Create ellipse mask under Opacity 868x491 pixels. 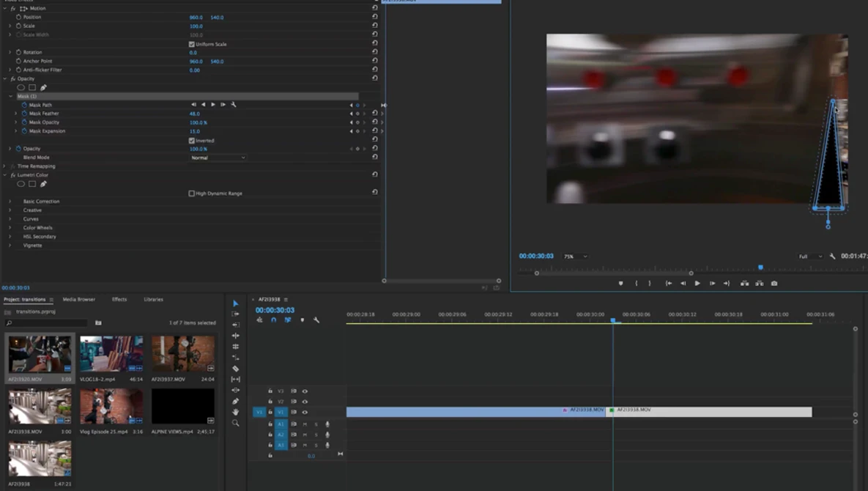pyautogui.click(x=21, y=87)
